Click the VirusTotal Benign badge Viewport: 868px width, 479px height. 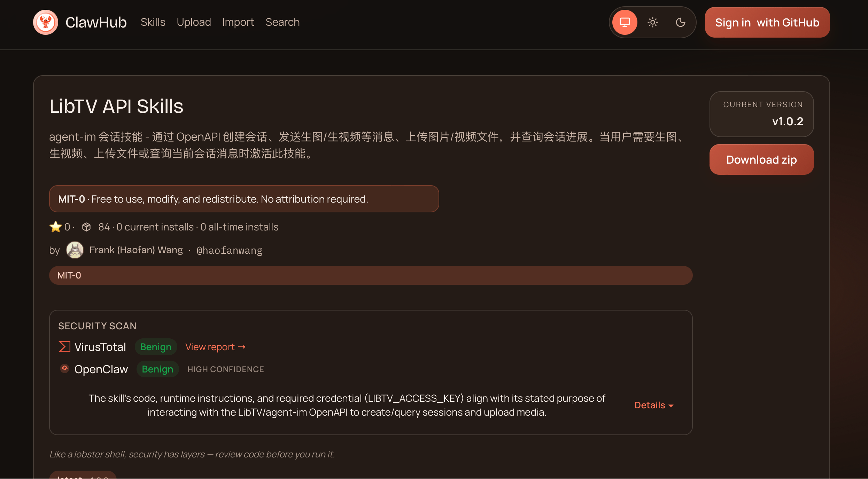tap(156, 347)
